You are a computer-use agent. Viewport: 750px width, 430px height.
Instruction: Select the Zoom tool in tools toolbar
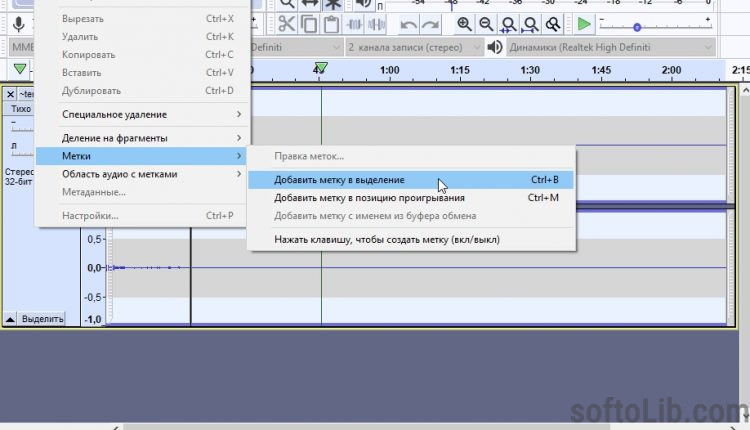click(x=287, y=4)
